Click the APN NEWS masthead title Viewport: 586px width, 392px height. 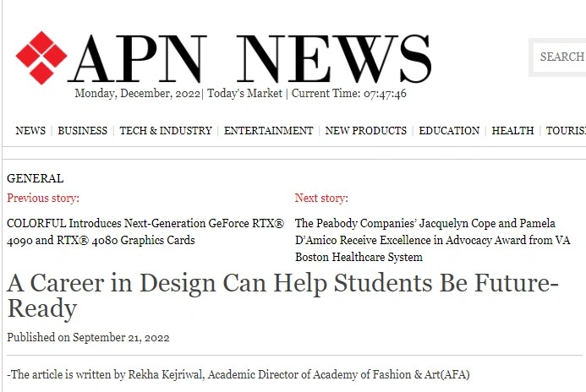click(249, 59)
